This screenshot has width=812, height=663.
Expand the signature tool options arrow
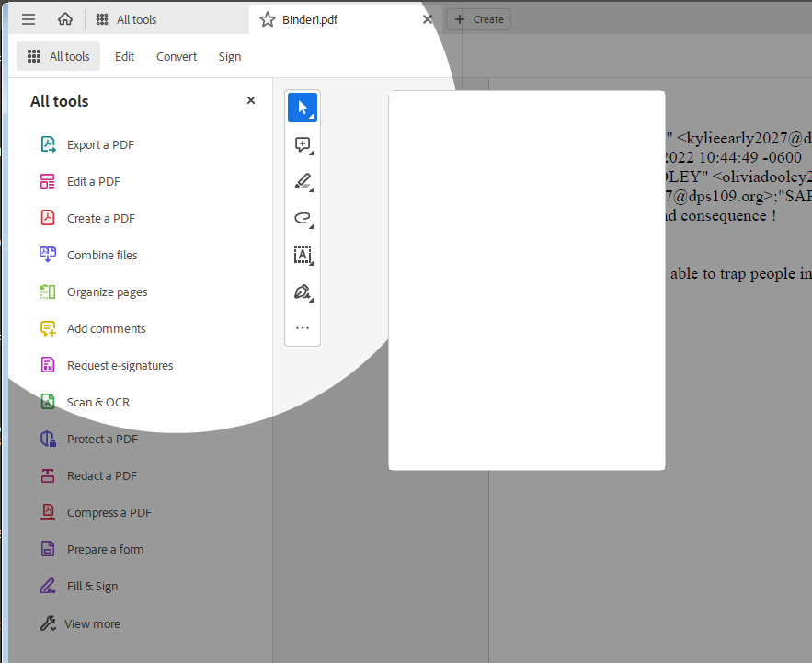click(312, 301)
